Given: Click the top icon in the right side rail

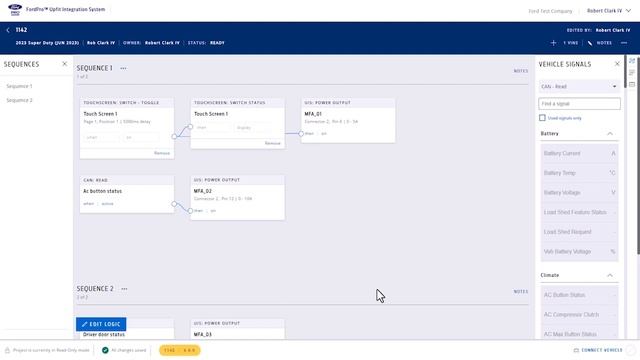Looking at the screenshot, I should (x=632, y=61).
